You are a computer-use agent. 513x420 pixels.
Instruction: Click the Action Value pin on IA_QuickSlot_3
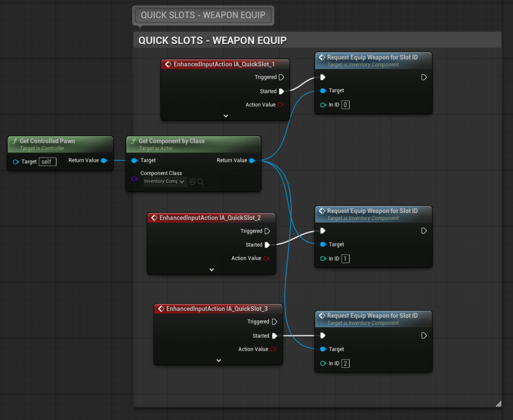[274, 349]
